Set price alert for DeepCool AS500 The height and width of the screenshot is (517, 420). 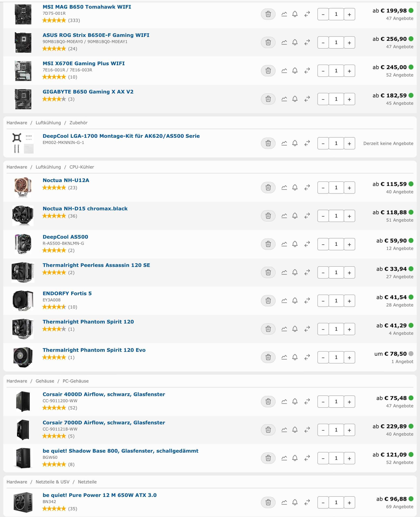click(295, 244)
